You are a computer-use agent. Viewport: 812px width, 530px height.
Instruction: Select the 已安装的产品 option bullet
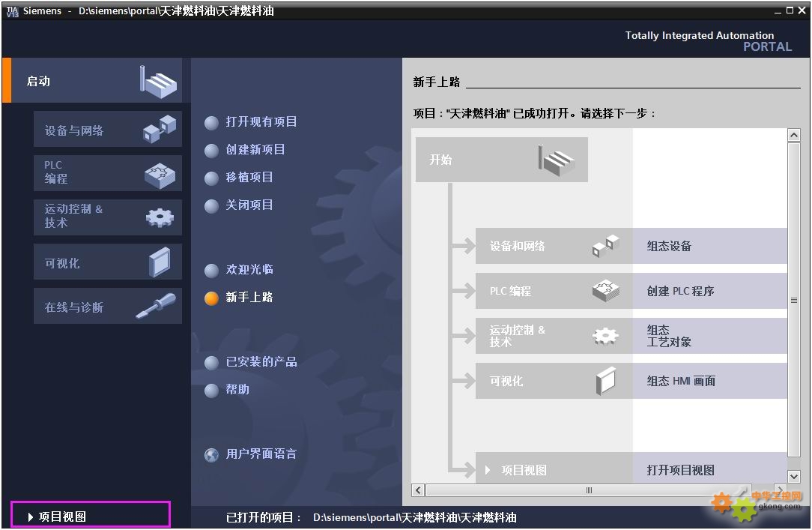[x=211, y=363]
